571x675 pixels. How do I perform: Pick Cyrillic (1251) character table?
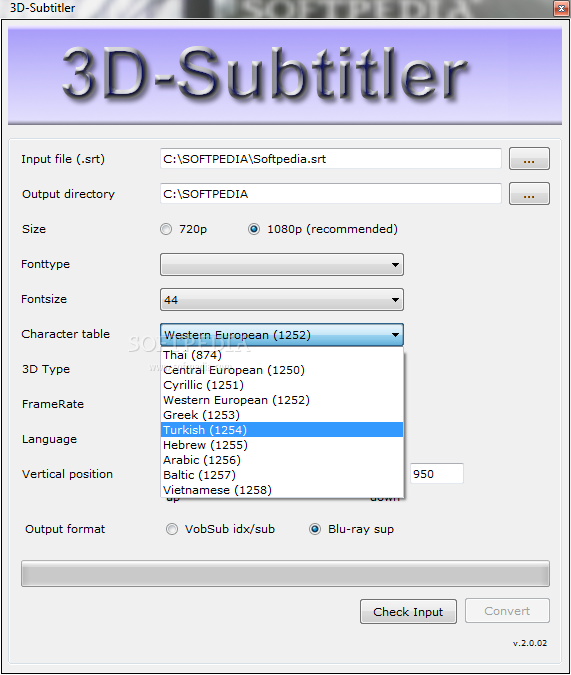(x=282, y=385)
